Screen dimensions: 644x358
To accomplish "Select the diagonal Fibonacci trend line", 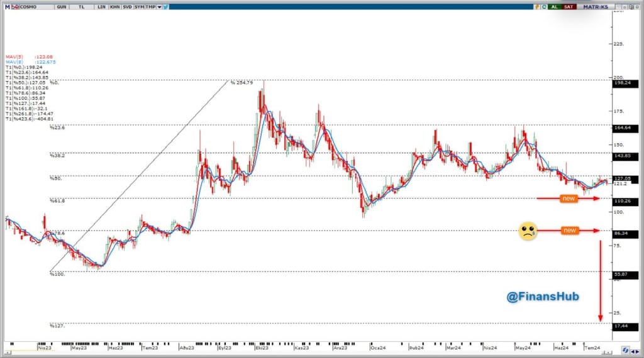I will (139, 176).
